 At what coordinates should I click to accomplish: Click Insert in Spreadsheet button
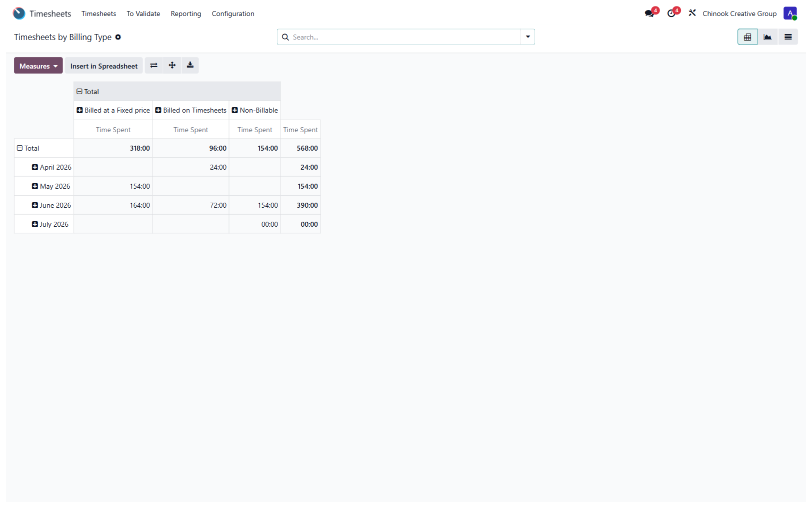(x=104, y=66)
